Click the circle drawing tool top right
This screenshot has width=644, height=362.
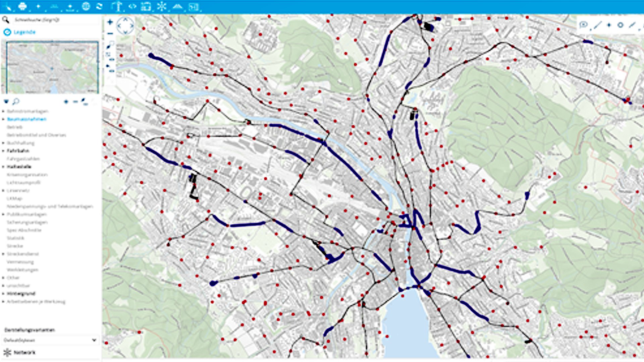pos(620,25)
